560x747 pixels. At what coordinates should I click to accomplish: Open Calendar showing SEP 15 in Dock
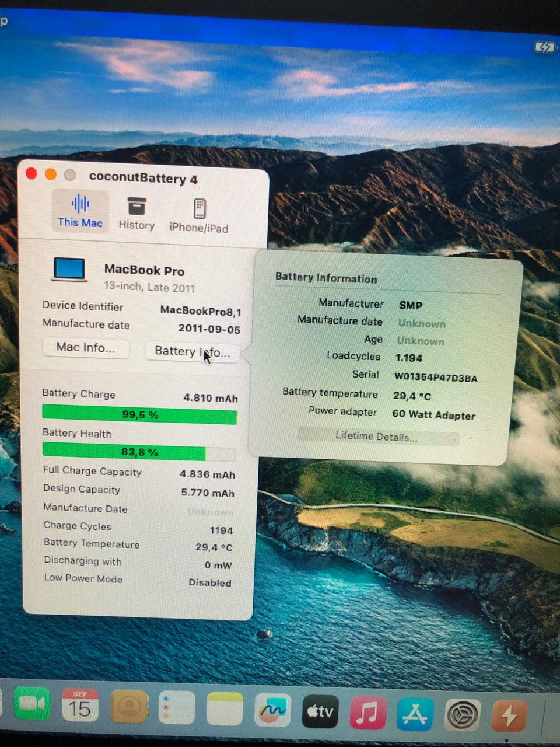click(x=80, y=706)
